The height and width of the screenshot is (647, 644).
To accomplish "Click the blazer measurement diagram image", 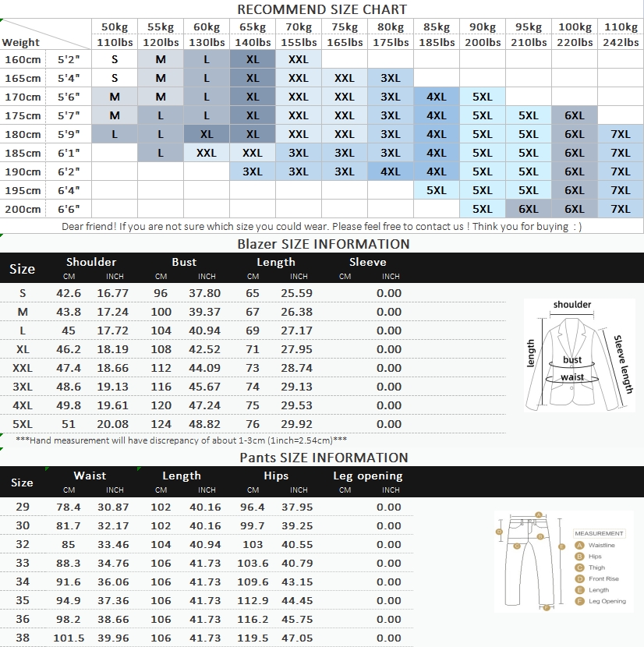I will point(579,355).
